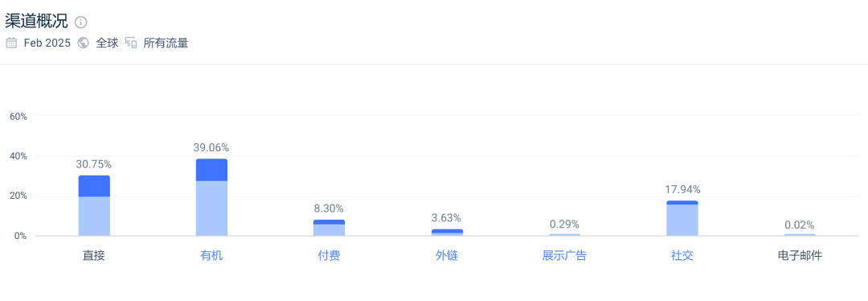Click the info icon beside 渠道概况
Screen dimensions: 868x301
coord(81,23)
